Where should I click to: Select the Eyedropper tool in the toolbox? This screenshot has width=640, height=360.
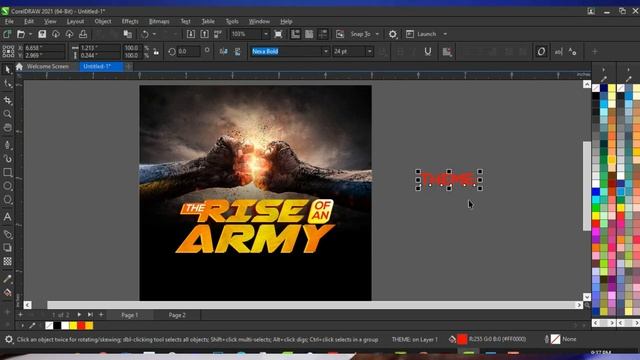(7, 279)
